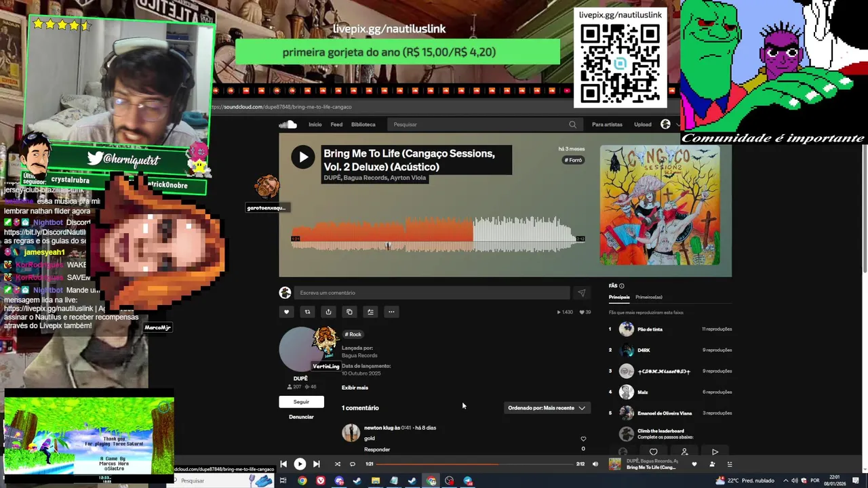Select the #Forró genre tag
The width and height of the screenshot is (868, 488).
coord(574,160)
